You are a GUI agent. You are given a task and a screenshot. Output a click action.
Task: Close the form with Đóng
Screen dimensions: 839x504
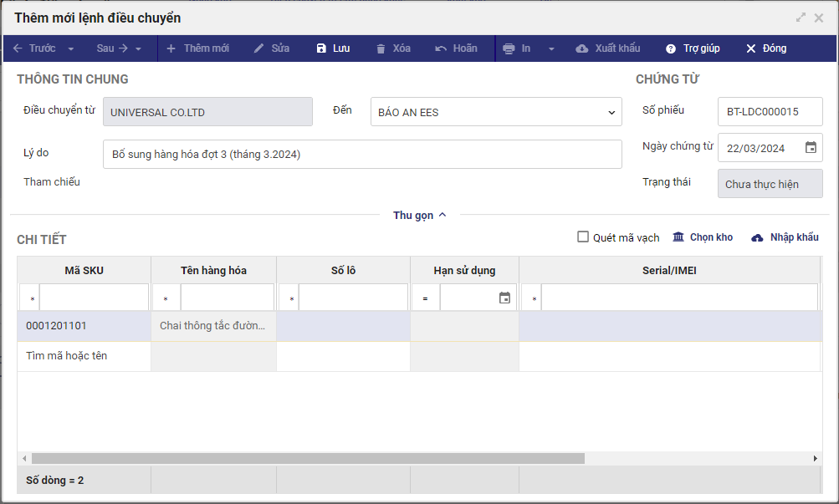point(766,48)
